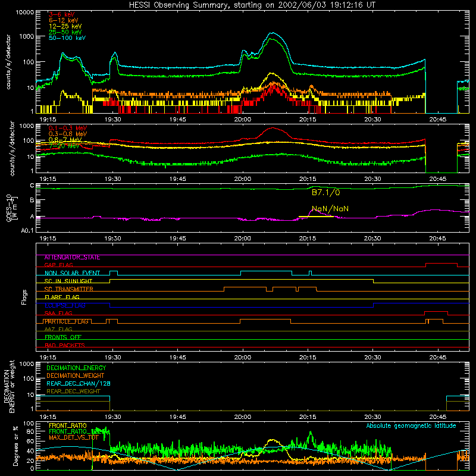
Task: Select the PARTICLE_FLAG label
Action: point(67,321)
